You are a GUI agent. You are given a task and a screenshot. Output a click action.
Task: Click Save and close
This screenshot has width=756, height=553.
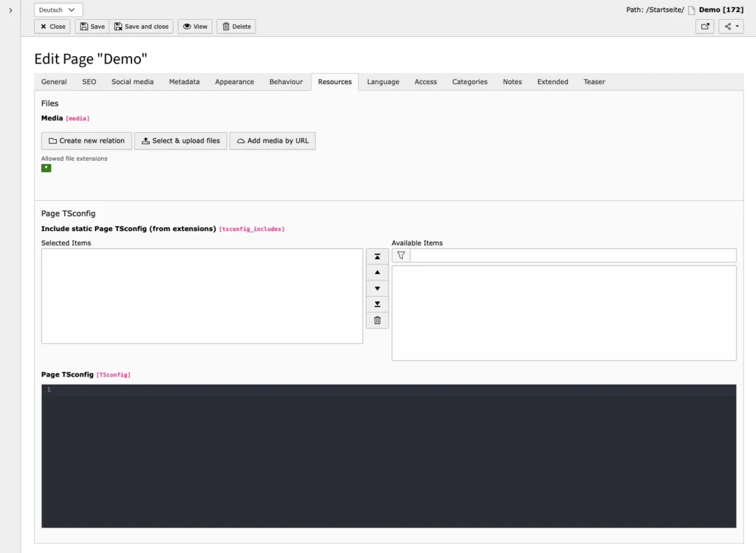[x=141, y=26]
